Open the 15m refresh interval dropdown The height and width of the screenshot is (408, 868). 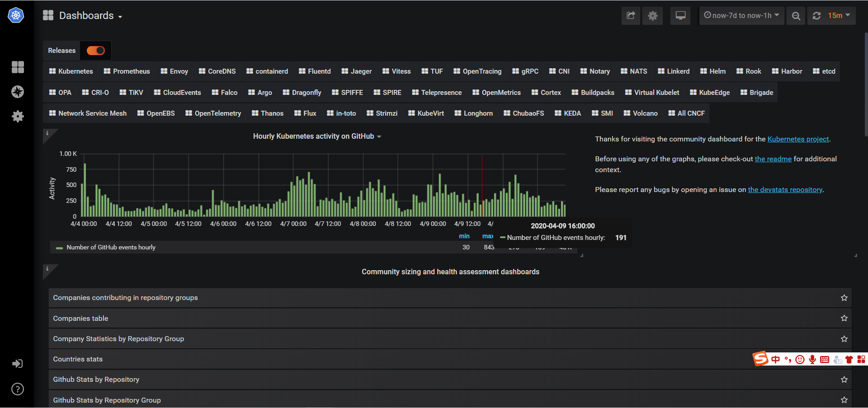coord(840,16)
